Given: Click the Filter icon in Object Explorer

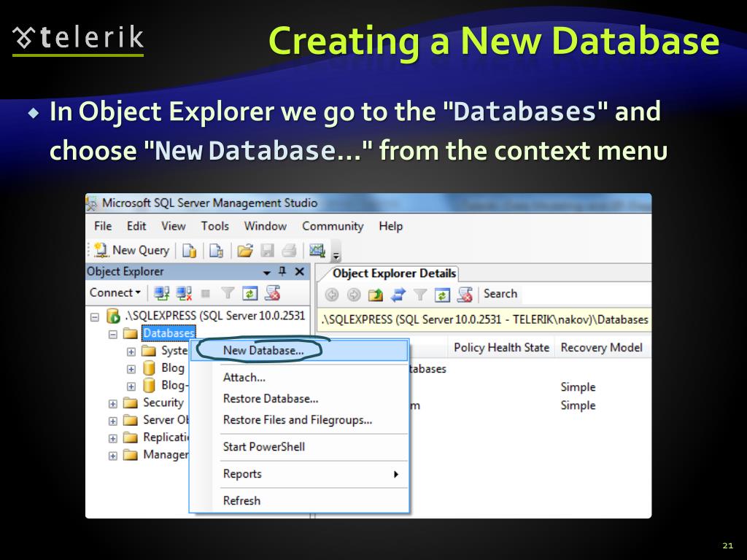Looking at the screenshot, I should click(x=228, y=293).
